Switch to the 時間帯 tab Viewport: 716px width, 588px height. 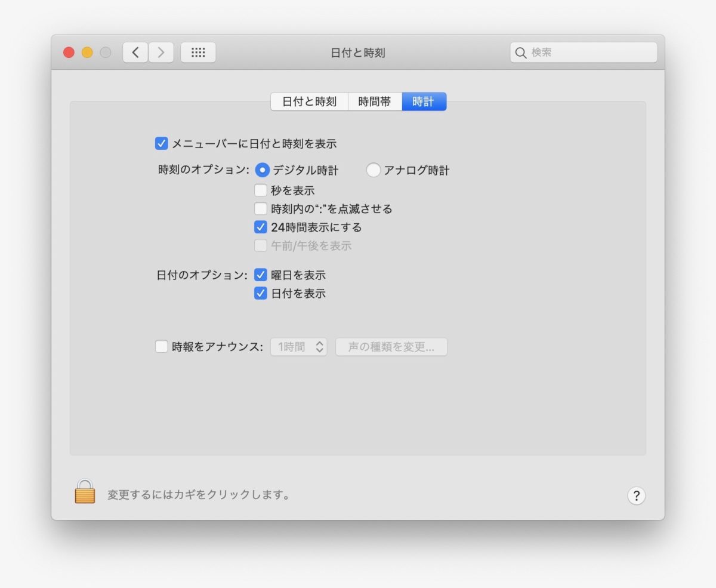[x=375, y=102]
